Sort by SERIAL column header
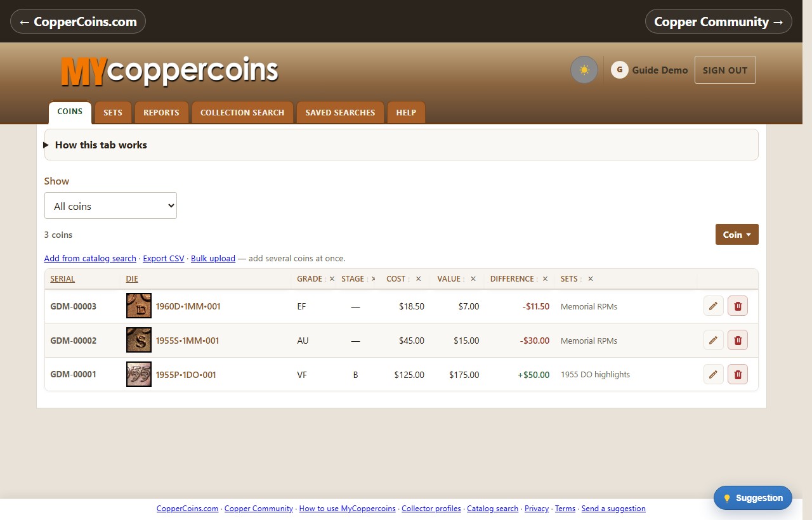Screen dimensions: 812x520 [63, 279]
